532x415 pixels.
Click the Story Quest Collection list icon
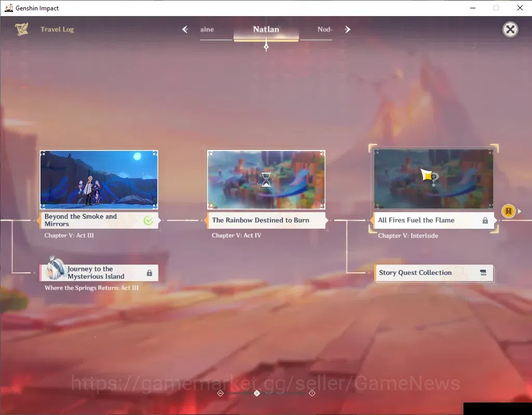coord(483,272)
